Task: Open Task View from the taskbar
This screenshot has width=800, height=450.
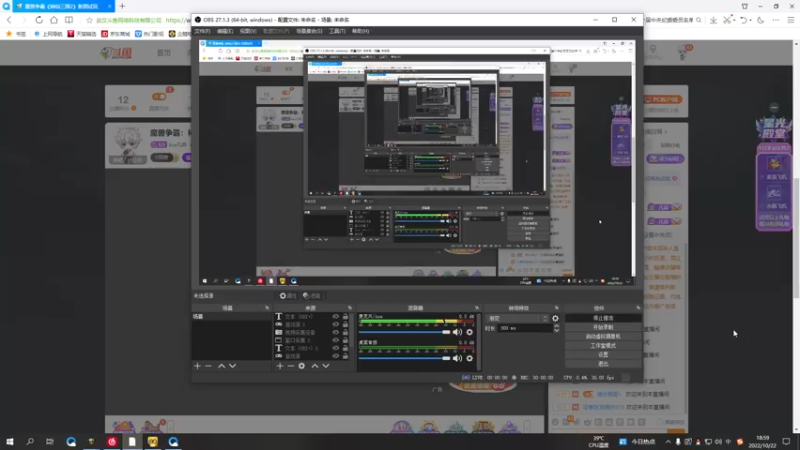Action: click(x=49, y=441)
